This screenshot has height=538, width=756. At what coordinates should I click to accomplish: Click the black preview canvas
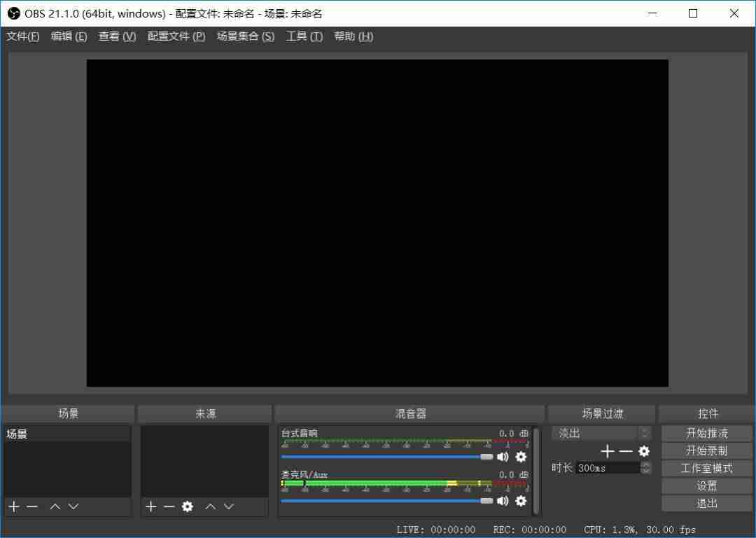pyautogui.click(x=377, y=223)
